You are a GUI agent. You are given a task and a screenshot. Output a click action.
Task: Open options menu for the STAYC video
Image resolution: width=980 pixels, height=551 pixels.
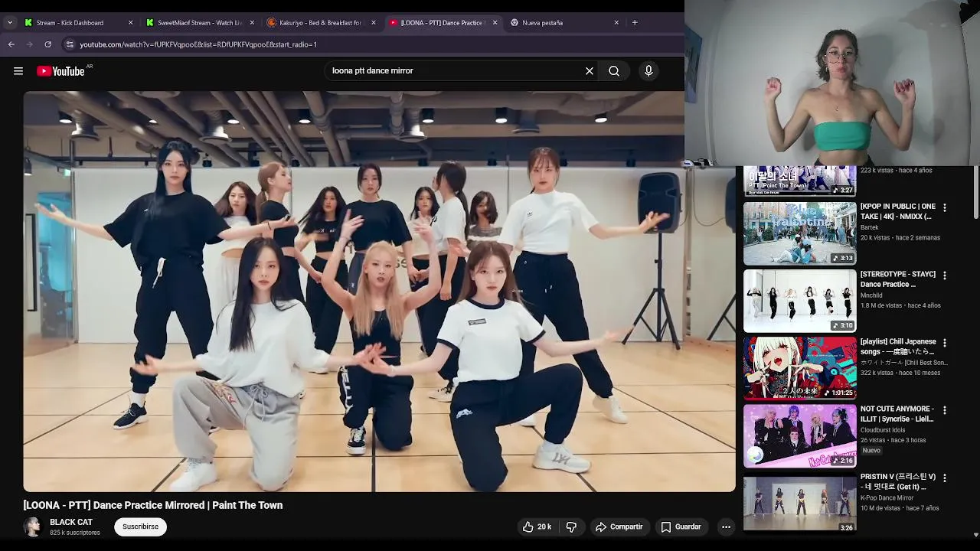coord(945,275)
